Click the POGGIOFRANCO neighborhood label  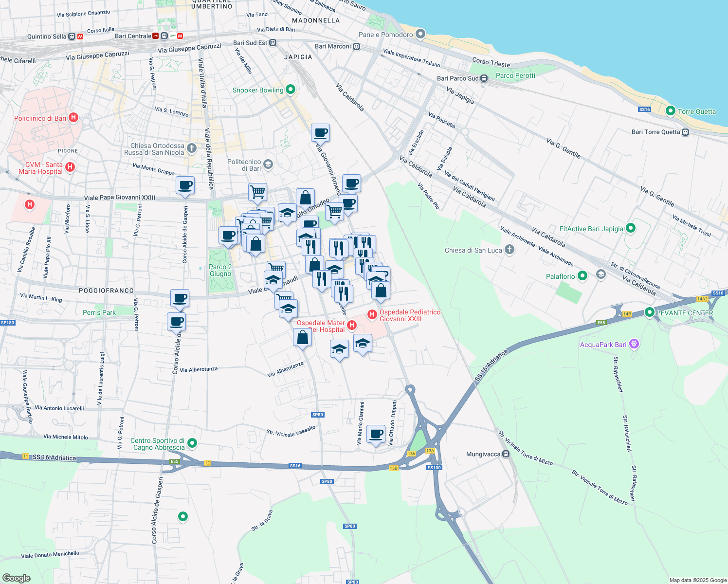pos(107,291)
